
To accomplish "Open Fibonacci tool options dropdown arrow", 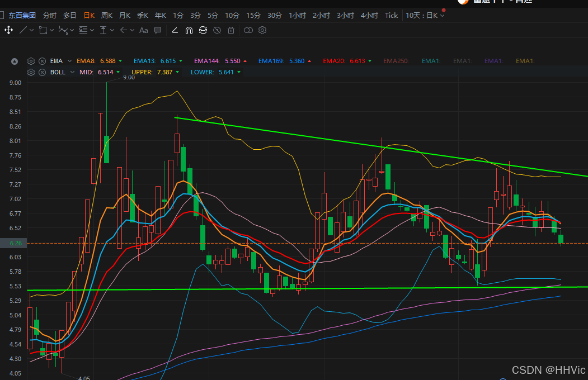I will pos(92,30).
